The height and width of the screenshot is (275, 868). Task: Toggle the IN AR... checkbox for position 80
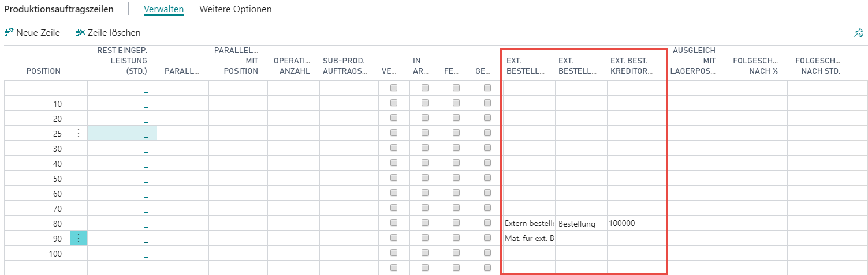tap(425, 223)
